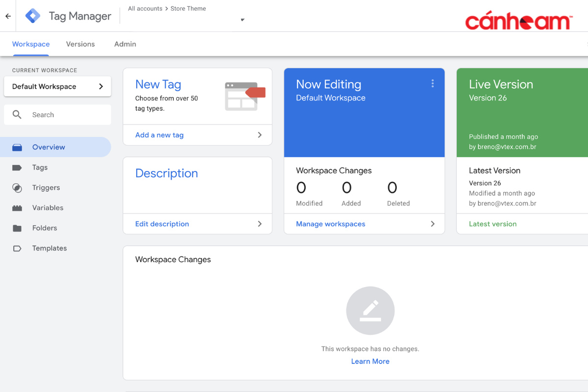Click the Added changes count

347,188
